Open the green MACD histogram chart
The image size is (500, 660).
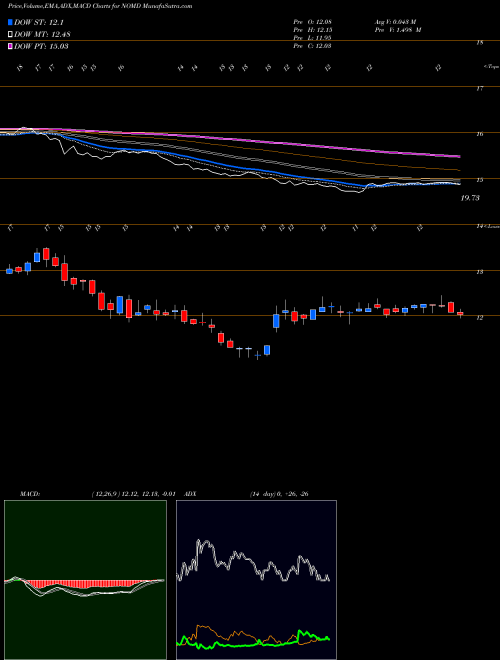pyautogui.click(x=85, y=580)
